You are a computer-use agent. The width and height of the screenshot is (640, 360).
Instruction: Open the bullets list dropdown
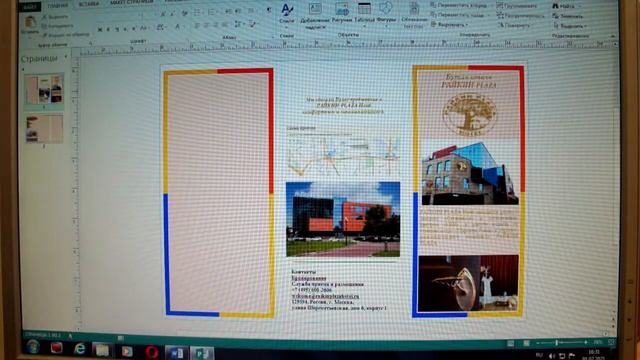pos(198,13)
